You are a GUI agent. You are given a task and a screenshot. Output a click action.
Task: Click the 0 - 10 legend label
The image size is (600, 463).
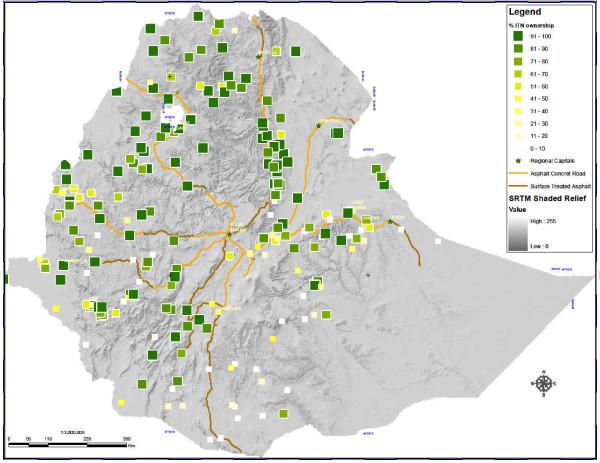coord(536,148)
